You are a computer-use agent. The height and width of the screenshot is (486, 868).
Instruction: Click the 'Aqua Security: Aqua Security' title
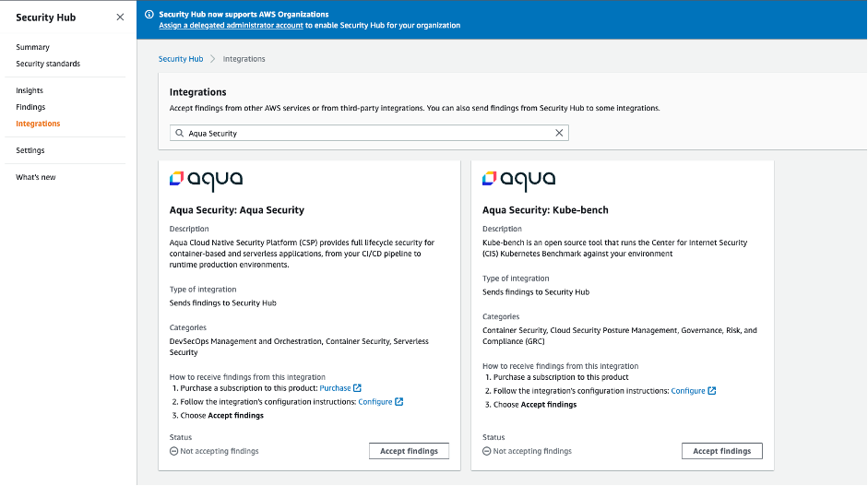[237, 209]
